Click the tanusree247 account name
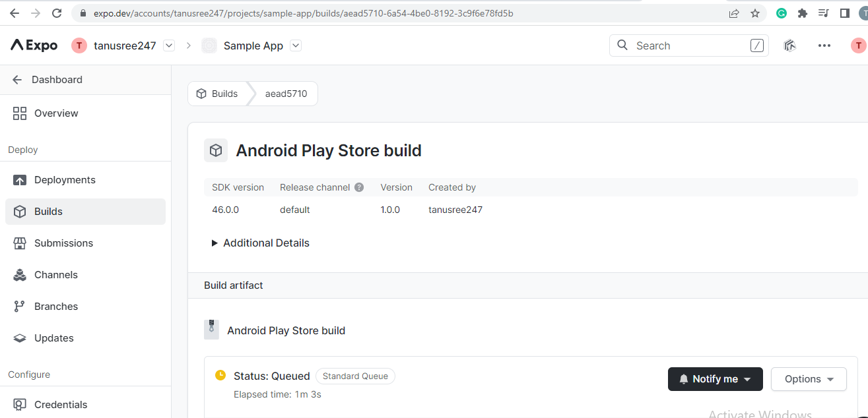 click(125, 45)
